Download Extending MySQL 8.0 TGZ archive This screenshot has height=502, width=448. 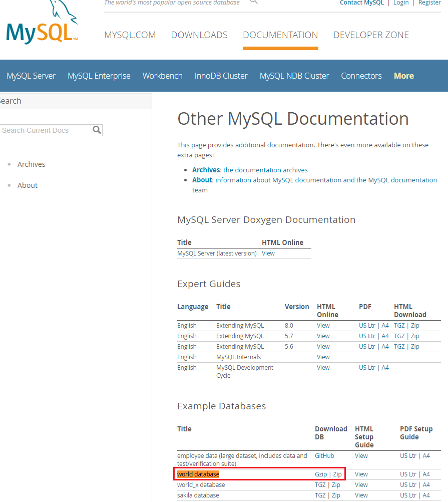(399, 325)
